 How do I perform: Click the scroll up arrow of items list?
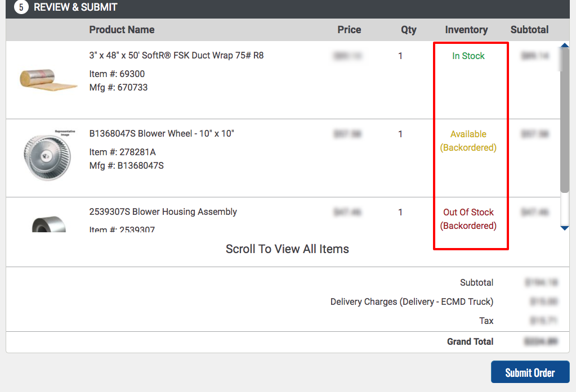[565, 45]
